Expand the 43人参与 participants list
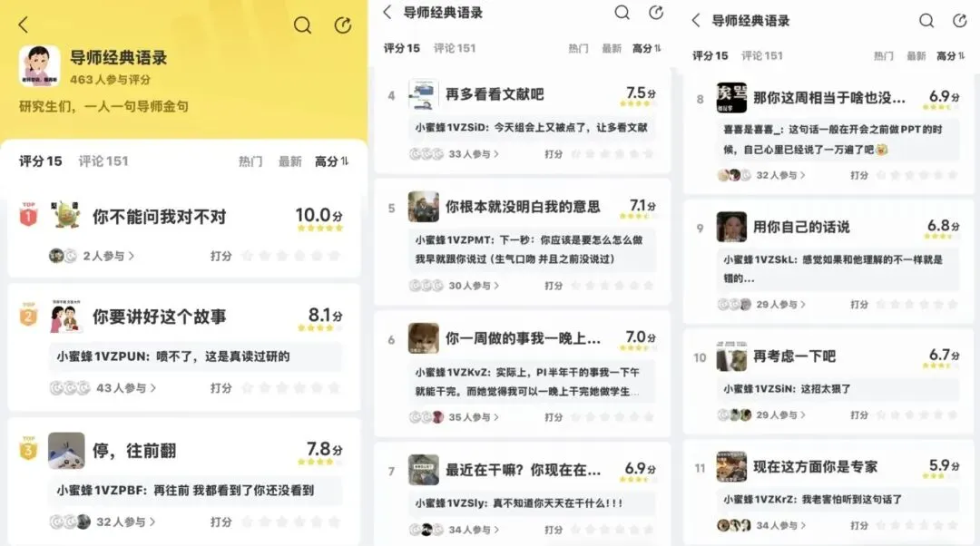Viewport: 980px width, 546px height. (125, 388)
